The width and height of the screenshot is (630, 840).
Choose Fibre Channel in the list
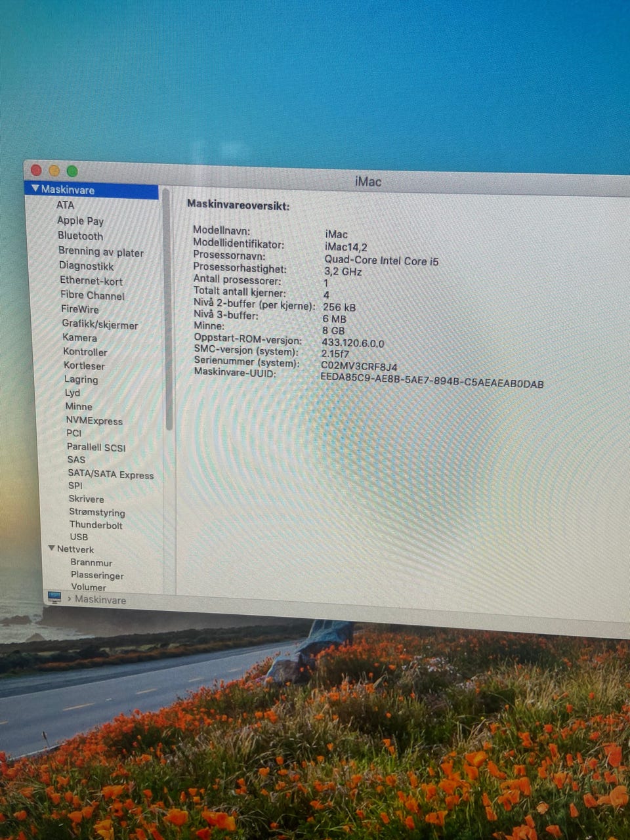[92, 295]
